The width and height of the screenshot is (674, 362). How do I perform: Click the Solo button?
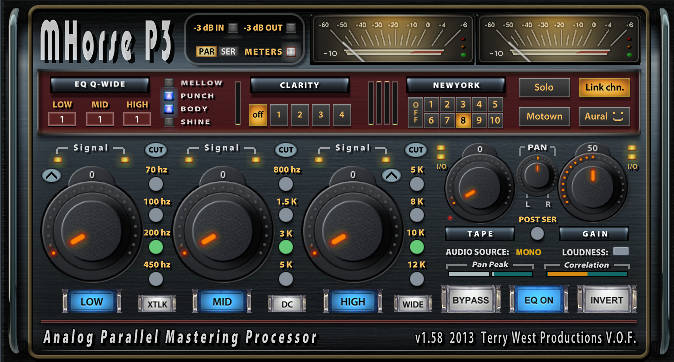[544, 87]
